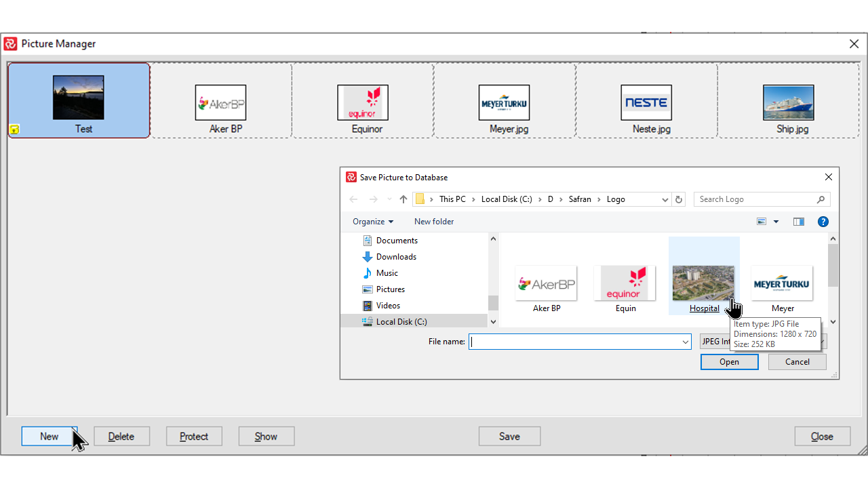Click New folder
The image size is (868, 488).
(434, 222)
